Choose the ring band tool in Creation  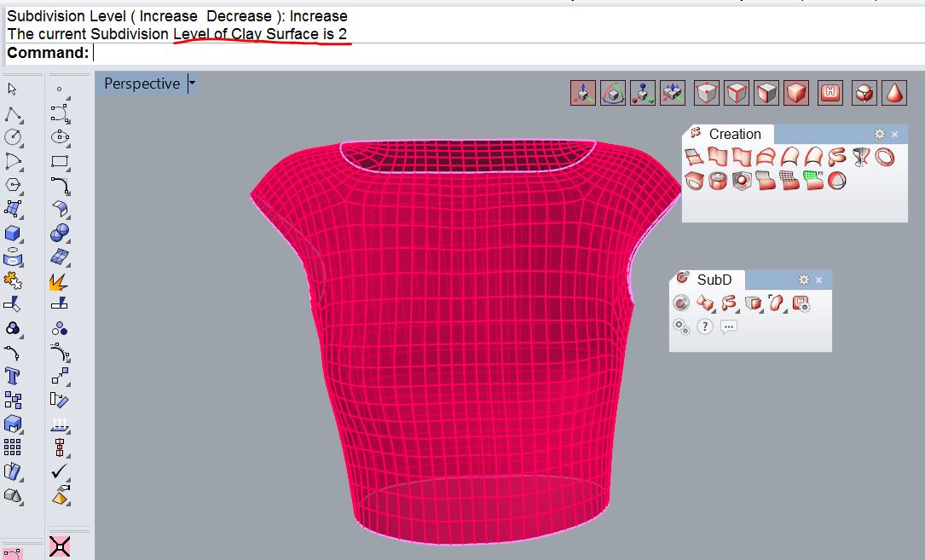tap(694, 180)
